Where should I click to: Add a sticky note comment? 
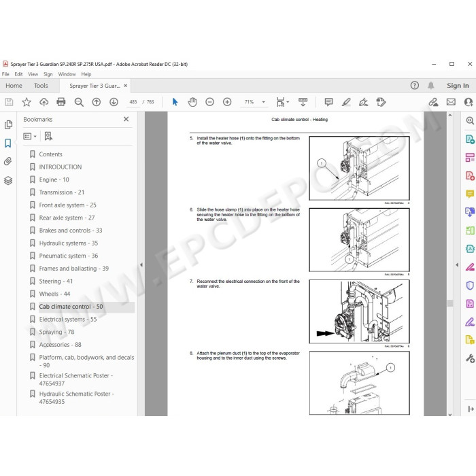point(328,102)
